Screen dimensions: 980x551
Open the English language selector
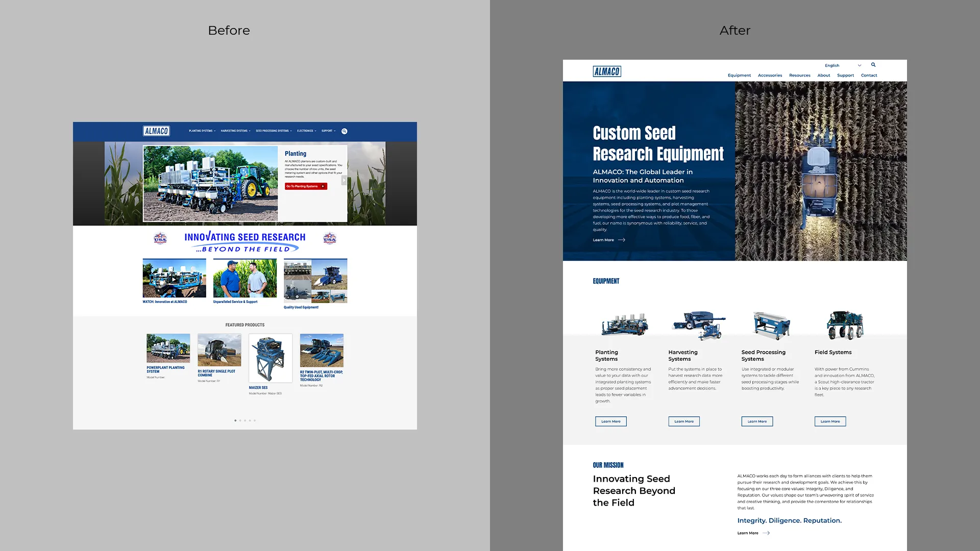[x=843, y=65]
